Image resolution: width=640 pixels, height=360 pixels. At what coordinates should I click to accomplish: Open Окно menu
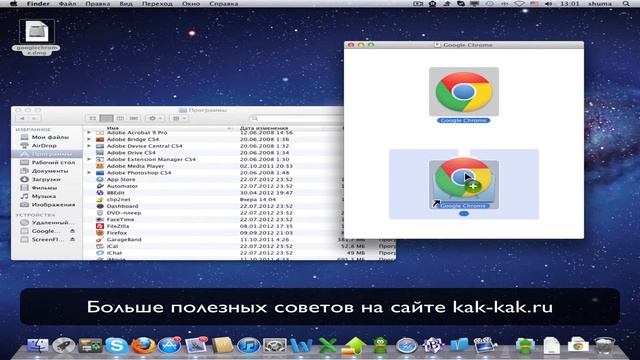tap(191, 4)
